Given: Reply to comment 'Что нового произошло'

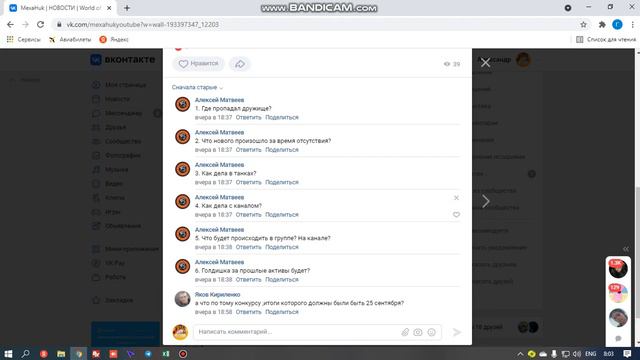Looking at the screenshot, I should 248,150.
